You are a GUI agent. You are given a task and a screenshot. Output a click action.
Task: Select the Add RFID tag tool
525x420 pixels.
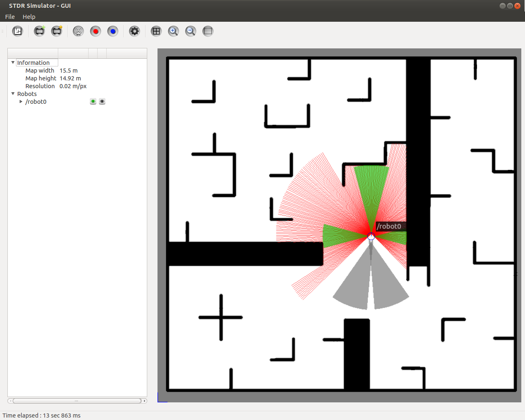(x=78, y=31)
